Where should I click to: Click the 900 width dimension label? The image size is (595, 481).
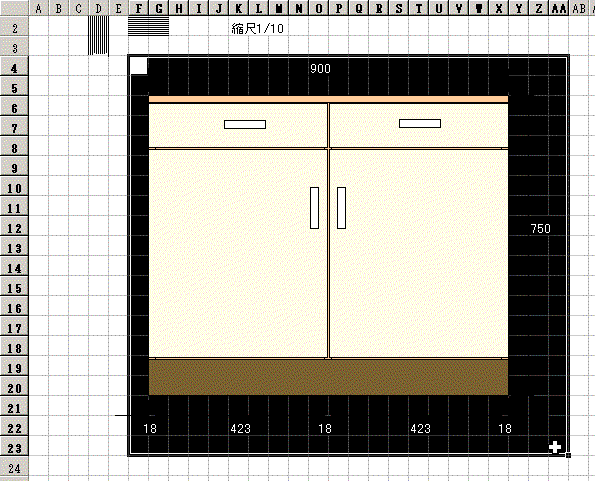click(x=320, y=69)
